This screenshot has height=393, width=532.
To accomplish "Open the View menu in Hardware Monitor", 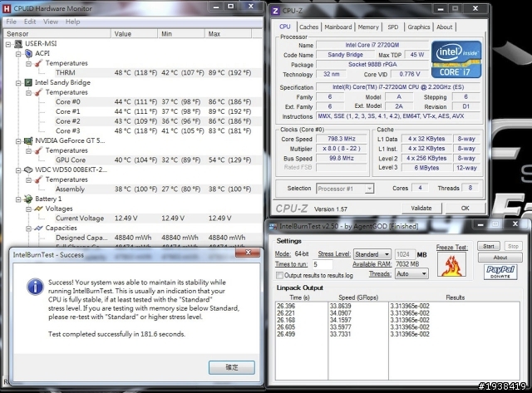I will (x=51, y=22).
